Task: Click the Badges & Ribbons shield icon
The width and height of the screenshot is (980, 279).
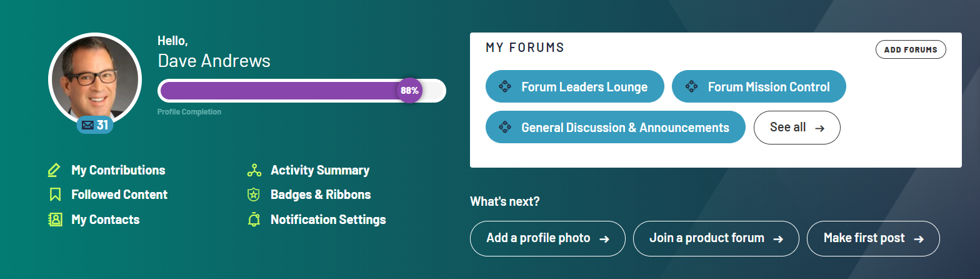Action: (254, 195)
